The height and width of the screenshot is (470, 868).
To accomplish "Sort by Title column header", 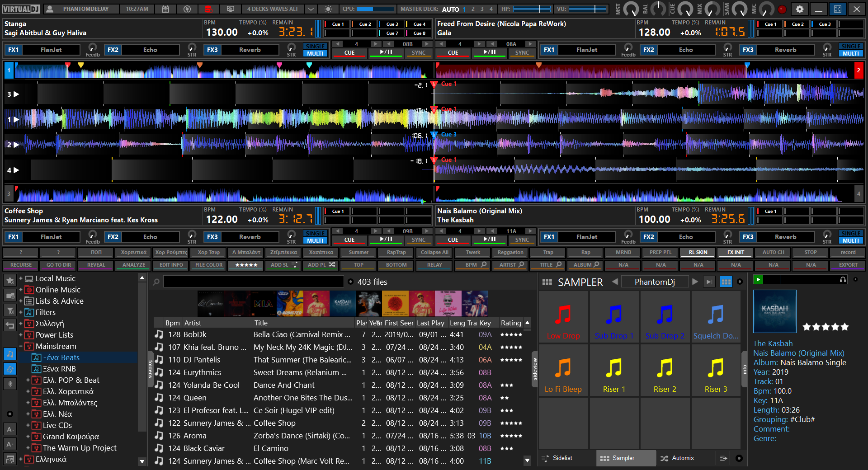I will 303,323.
